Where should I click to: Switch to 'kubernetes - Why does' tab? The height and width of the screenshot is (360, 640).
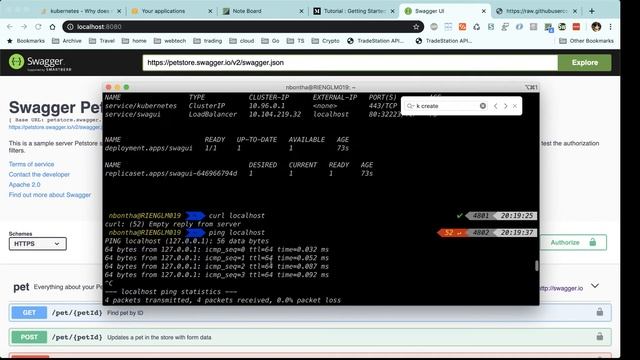tap(80, 11)
